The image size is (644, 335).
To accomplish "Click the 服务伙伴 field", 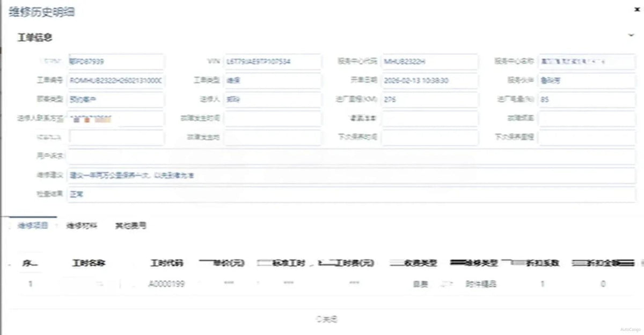I will [587, 81].
